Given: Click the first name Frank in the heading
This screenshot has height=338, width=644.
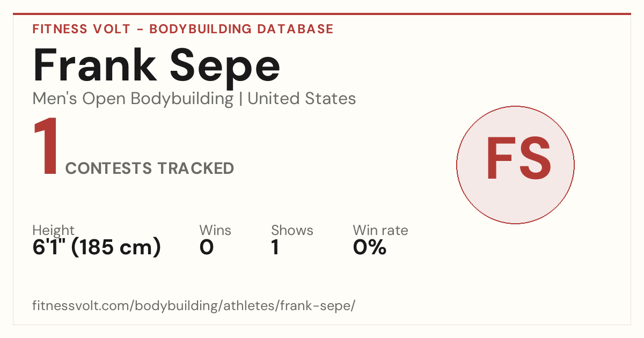Looking at the screenshot, I should point(95,66).
